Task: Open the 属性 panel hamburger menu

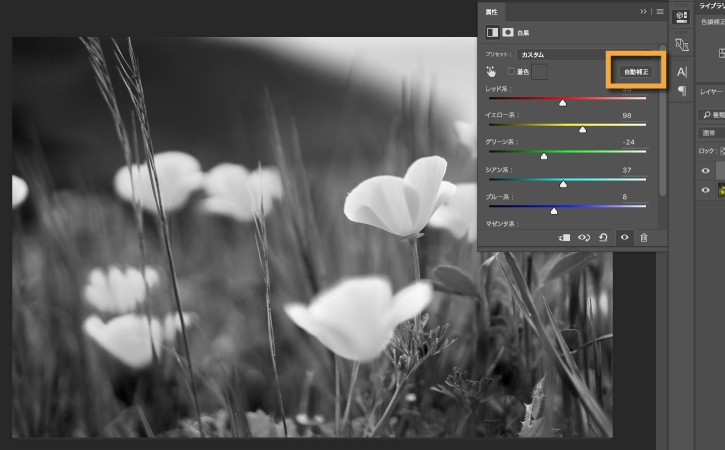Action: pyautogui.click(x=660, y=12)
